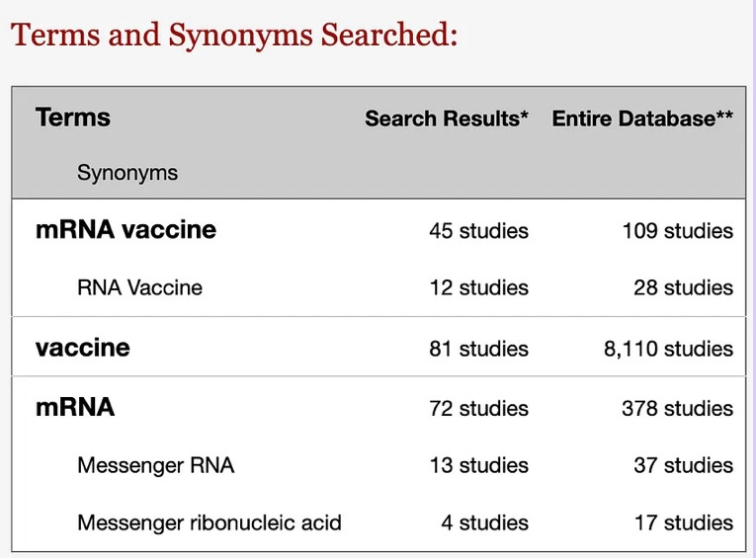Screen dimensions: 756x558
Task: Click the 'Terms and Synonyms Searched' heading
Action: click(234, 36)
